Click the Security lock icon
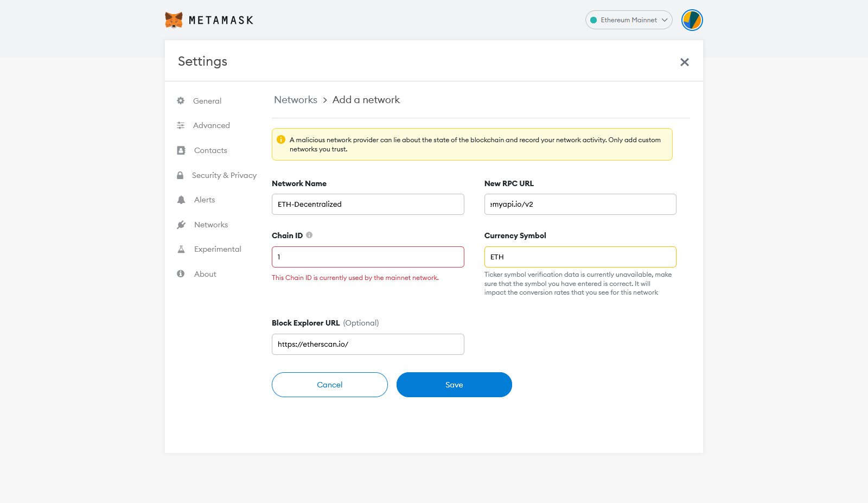 [x=180, y=175]
